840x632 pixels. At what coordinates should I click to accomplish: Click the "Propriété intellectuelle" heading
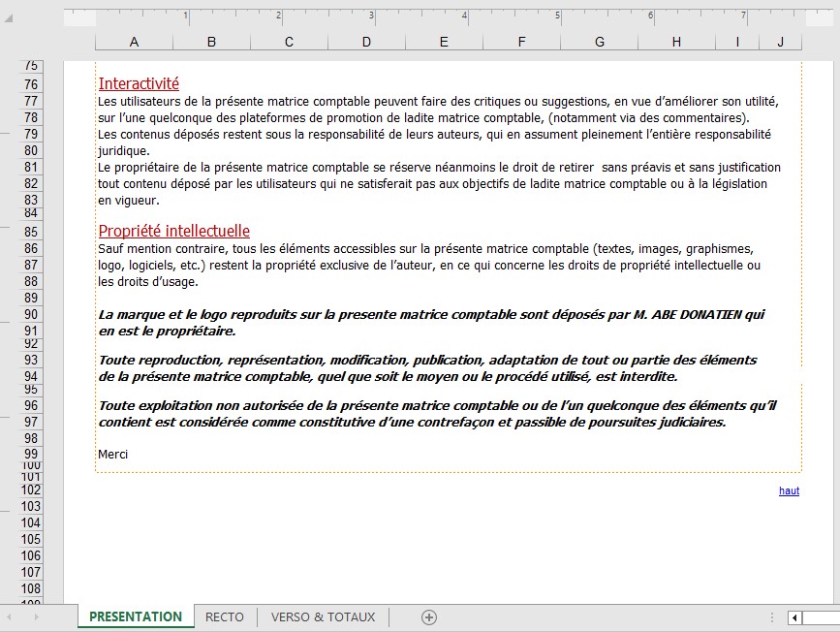click(x=174, y=231)
